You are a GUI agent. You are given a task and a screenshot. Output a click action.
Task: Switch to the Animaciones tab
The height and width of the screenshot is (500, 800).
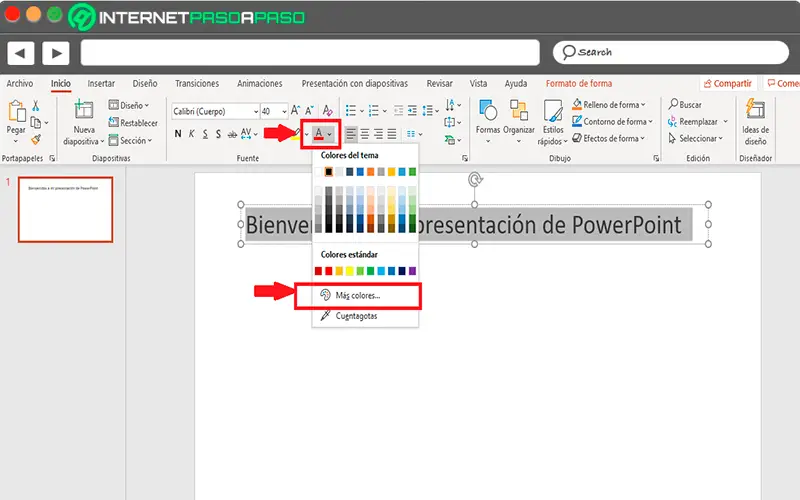pyautogui.click(x=259, y=83)
